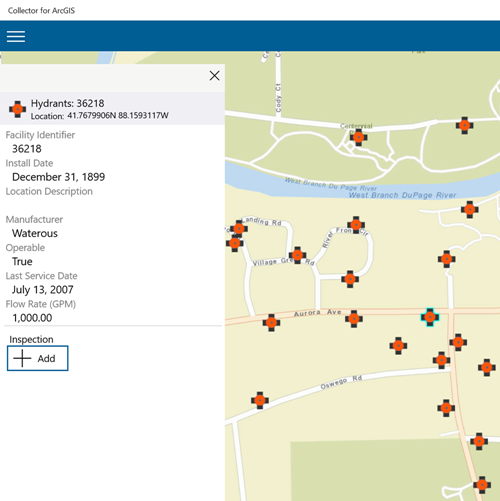Click the West Branch DuPage River map label

(x=402, y=195)
